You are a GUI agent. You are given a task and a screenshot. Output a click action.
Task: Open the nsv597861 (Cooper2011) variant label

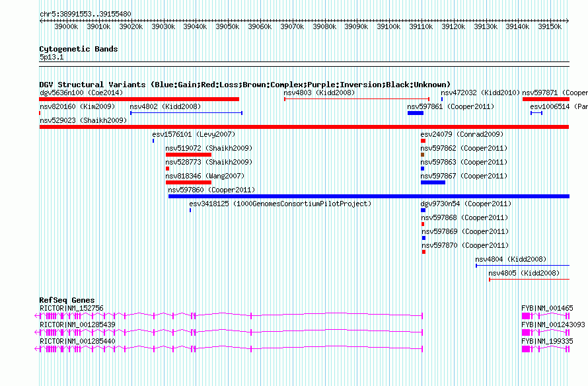coord(451,106)
